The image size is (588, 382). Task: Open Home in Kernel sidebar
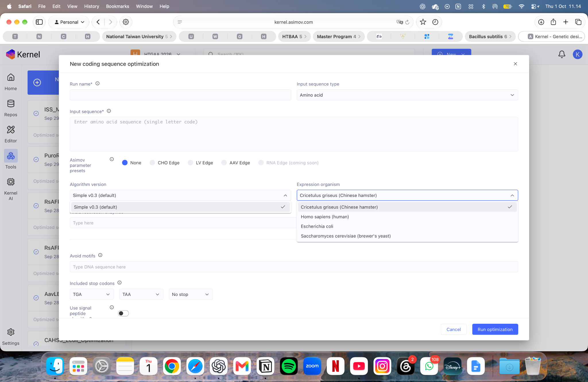coord(11,82)
